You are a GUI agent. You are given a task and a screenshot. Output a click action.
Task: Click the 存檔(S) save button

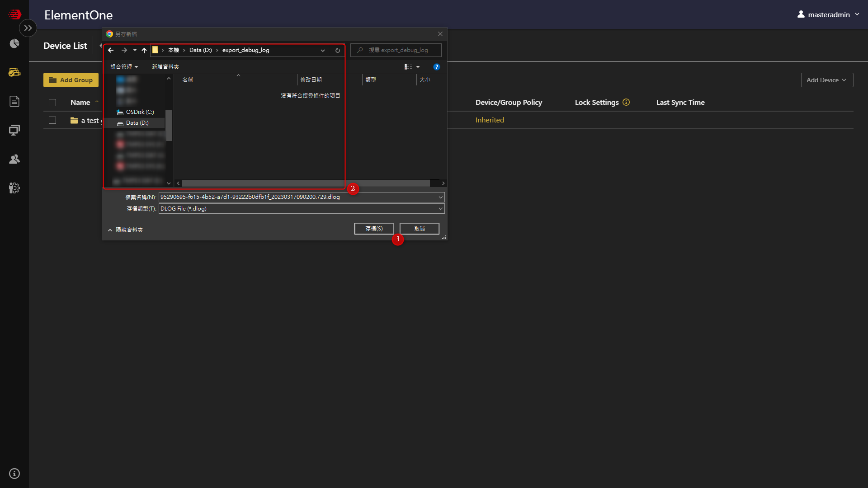[374, 229]
